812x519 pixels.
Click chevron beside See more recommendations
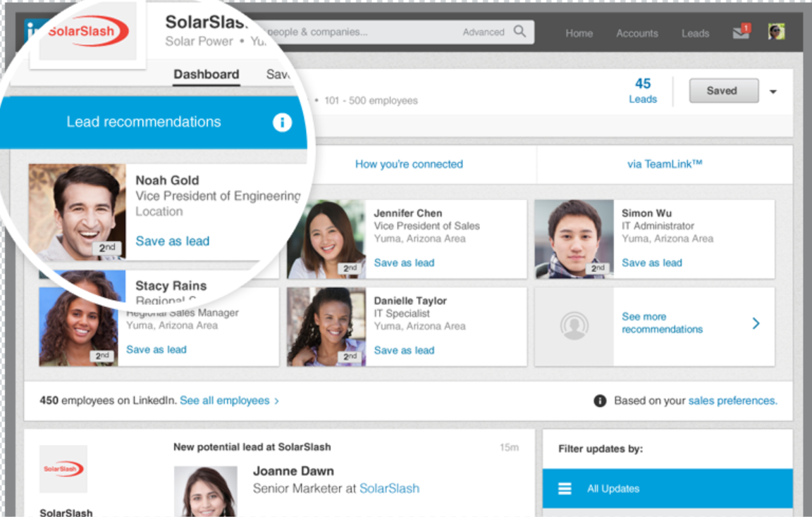756,323
